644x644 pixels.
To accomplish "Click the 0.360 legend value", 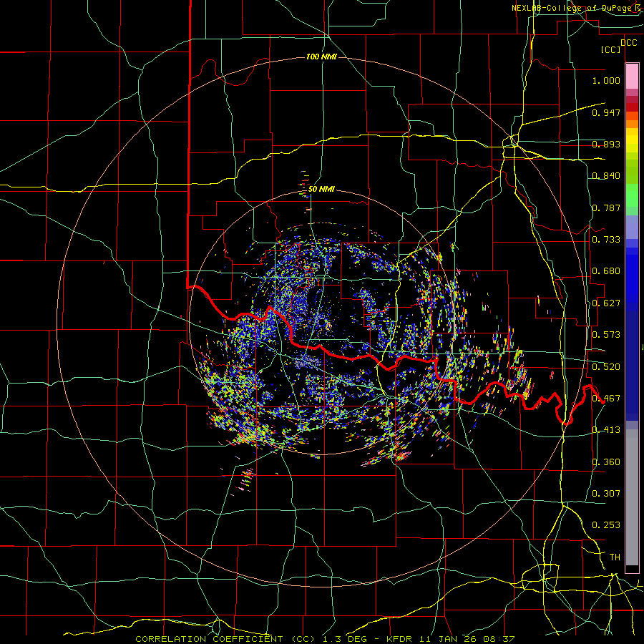I will coord(606,462).
